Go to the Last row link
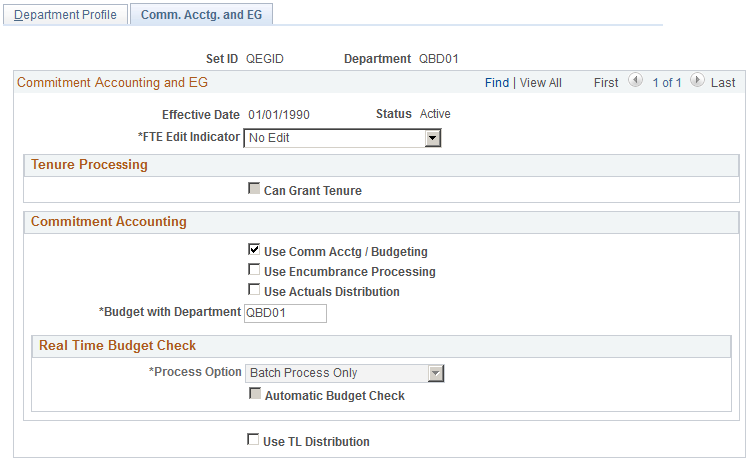The height and width of the screenshot is (466, 752). coord(723,83)
